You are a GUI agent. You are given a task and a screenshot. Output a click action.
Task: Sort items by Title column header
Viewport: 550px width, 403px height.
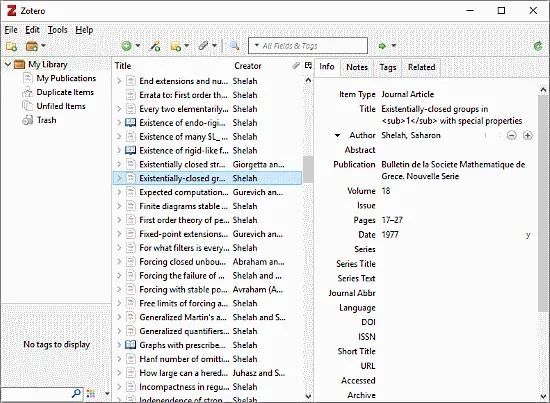[x=172, y=66]
